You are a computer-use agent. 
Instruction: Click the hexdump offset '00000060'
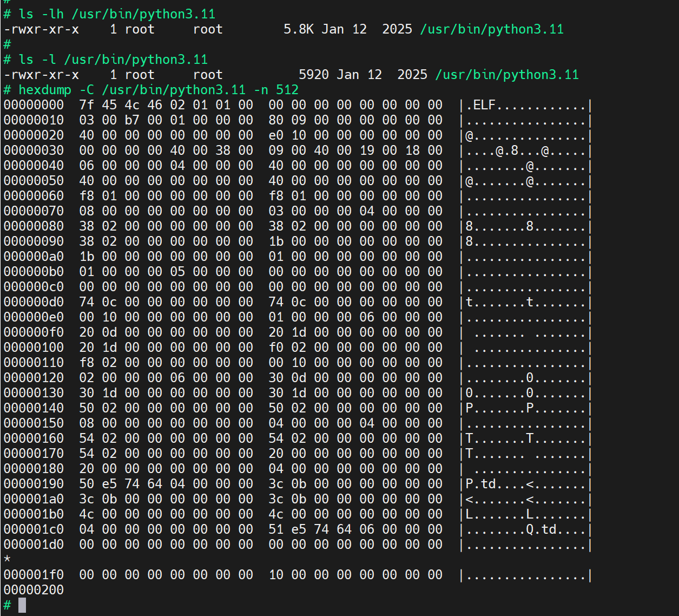click(x=34, y=196)
